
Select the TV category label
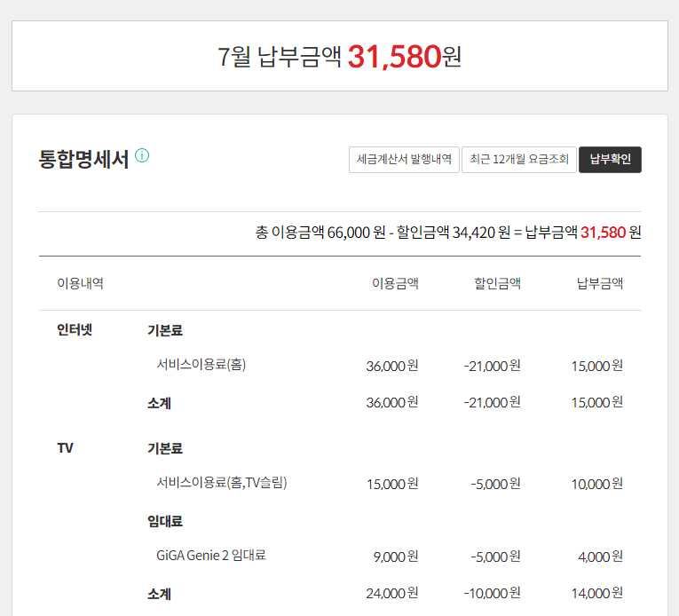65,448
